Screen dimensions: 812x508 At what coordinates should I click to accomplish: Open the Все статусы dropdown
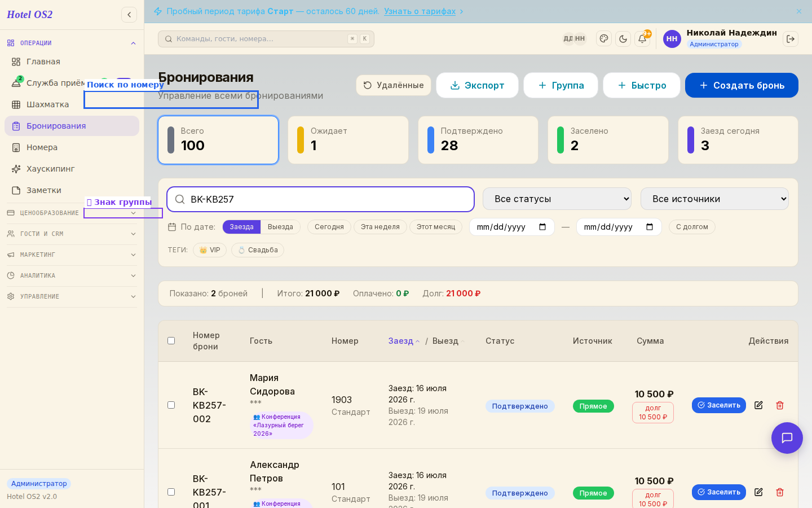click(557, 199)
